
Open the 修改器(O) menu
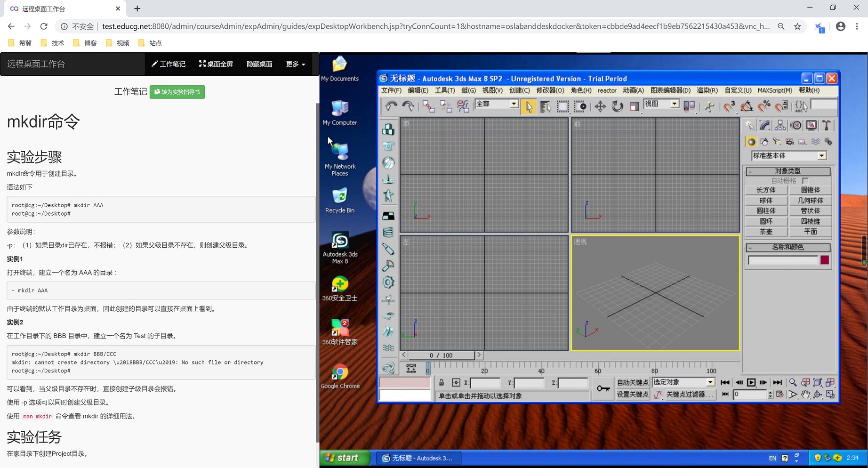[550, 90]
